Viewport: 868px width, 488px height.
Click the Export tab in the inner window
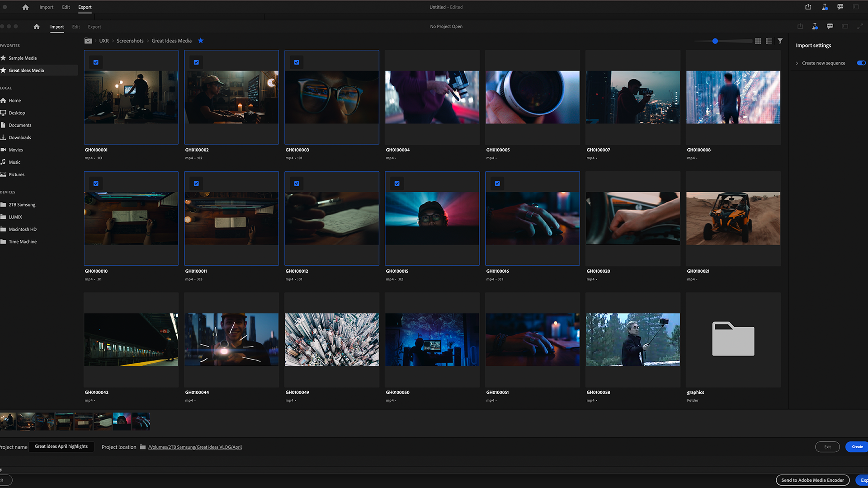(94, 27)
